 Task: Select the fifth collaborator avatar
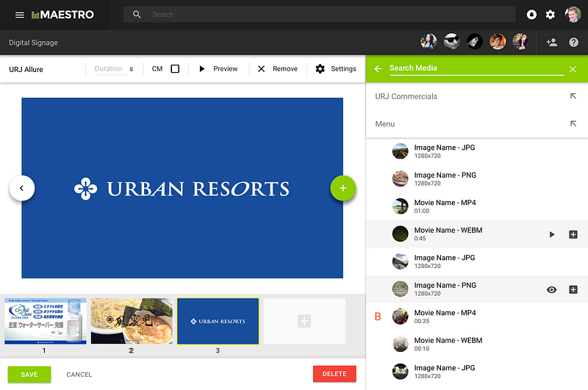[x=520, y=42]
